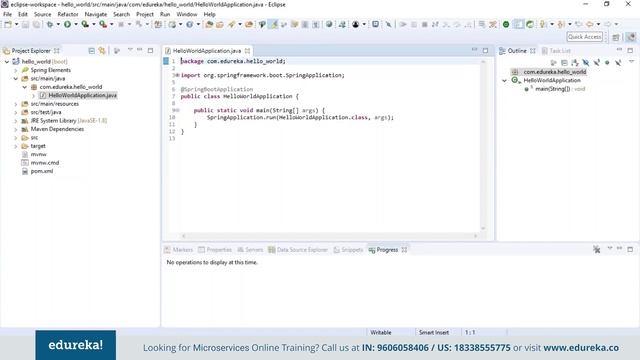Open Debug button dropdown arrow

point(58,24)
